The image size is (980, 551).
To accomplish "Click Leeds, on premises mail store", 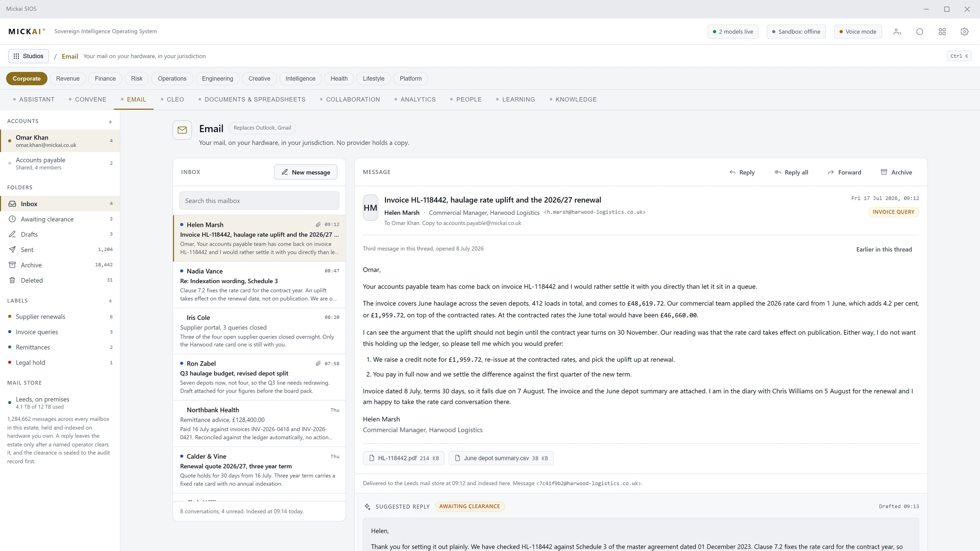I will point(60,403).
